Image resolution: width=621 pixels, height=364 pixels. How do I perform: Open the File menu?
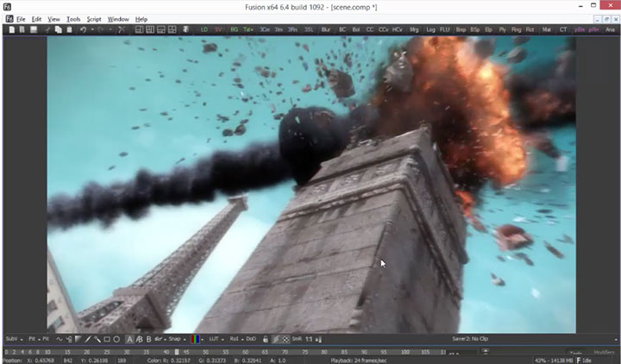pos(21,19)
